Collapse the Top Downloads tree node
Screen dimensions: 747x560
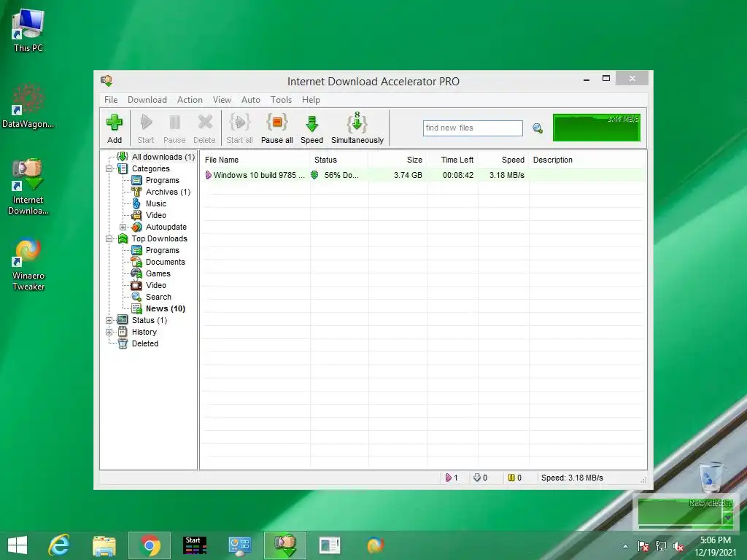click(109, 238)
